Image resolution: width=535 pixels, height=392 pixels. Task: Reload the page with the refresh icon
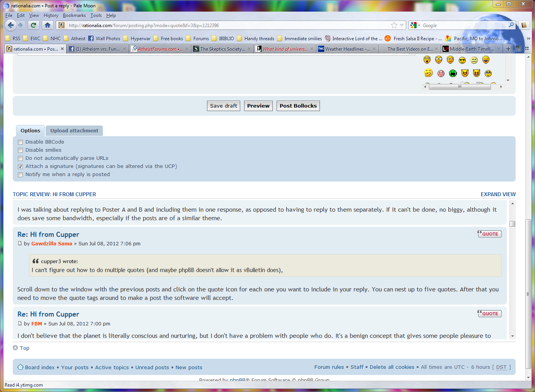[34, 25]
